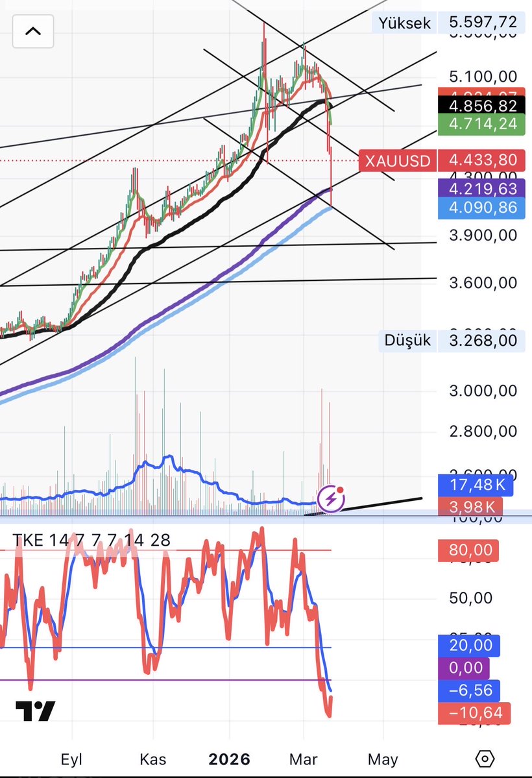This screenshot has width=532, height=778.
Task: Select the black 4.856,82 moving average tag
Action: 481,106
